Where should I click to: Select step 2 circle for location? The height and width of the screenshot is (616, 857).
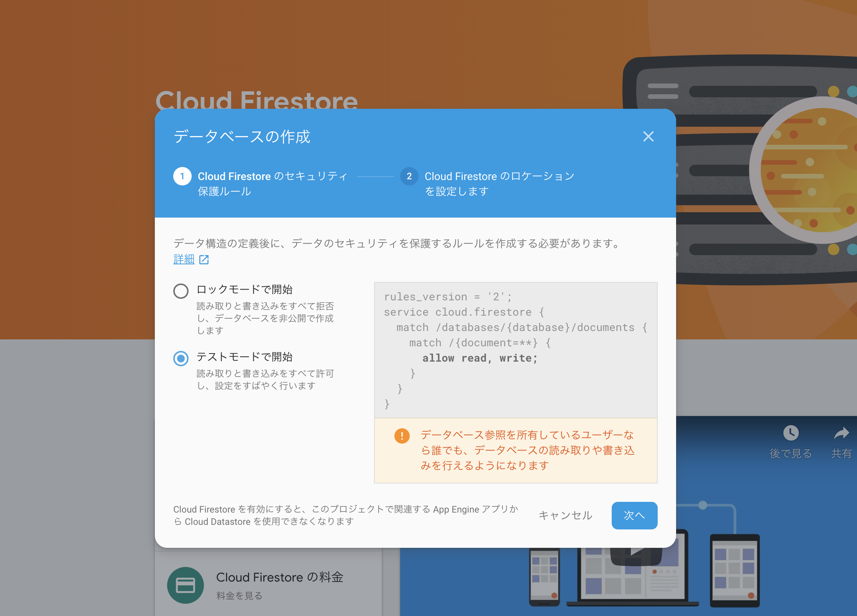[x=409, y=176]
